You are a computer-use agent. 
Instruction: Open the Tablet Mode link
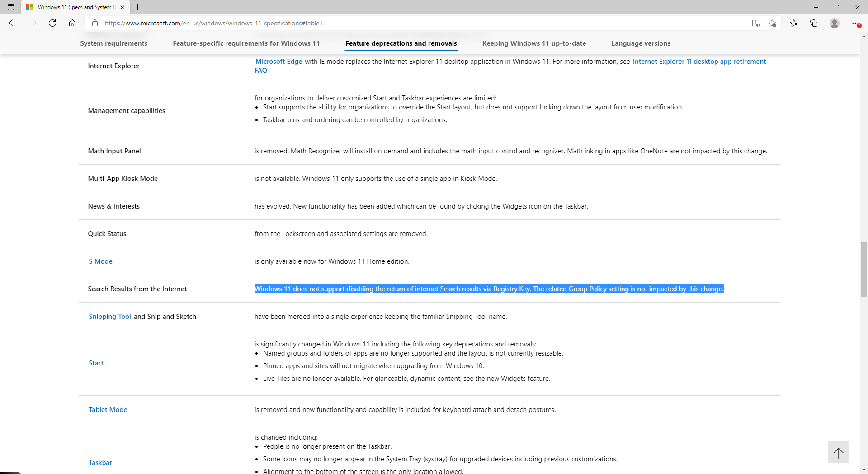[x=108, y=410]
